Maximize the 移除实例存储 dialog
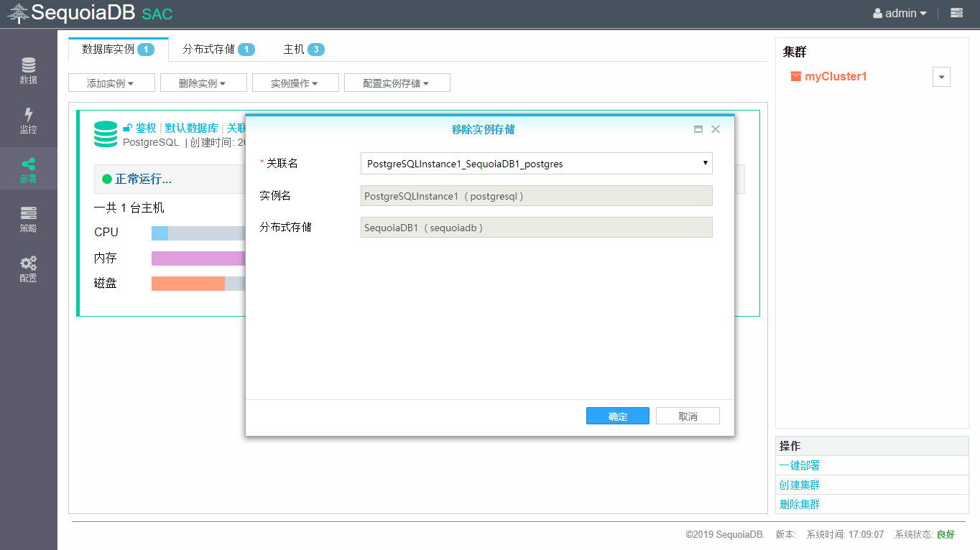The height and width of the screenshot is (550, 980). point(698,129)
